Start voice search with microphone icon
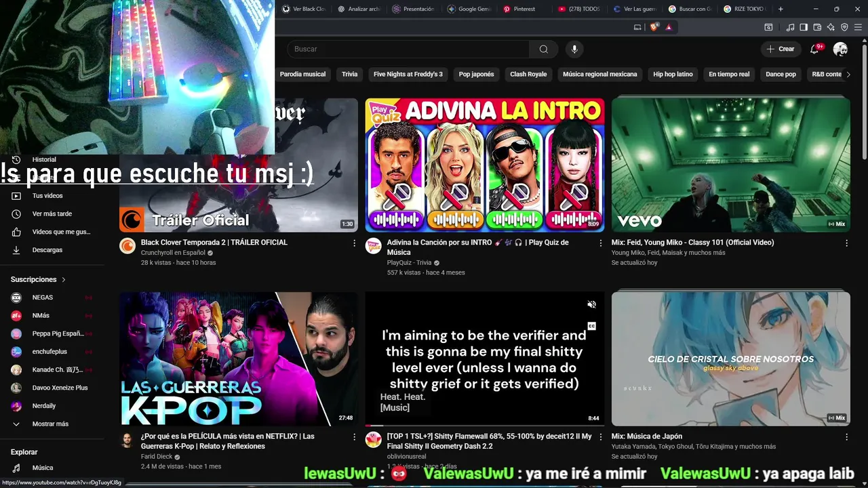Viewport: 868px width, 488px height. tap(574, 49)
